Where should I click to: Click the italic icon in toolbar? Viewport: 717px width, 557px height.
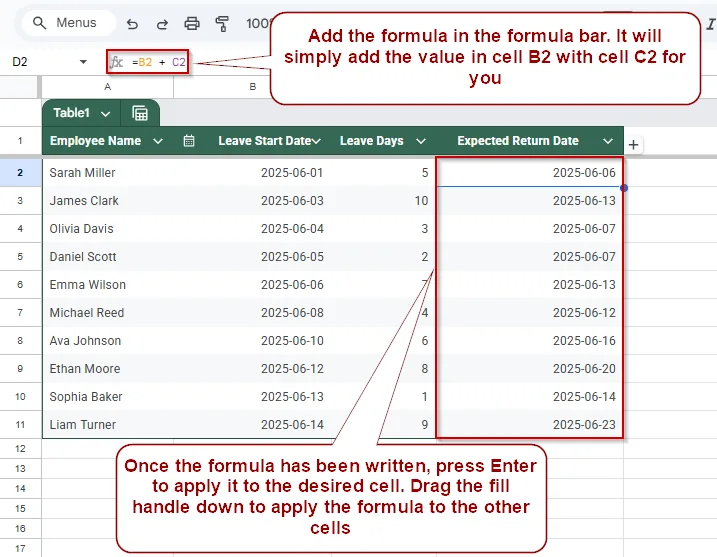pos(711,24)
